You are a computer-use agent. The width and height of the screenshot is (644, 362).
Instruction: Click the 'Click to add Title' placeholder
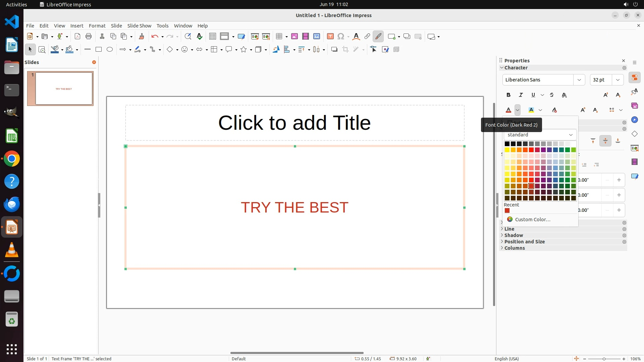coord(294,123)
